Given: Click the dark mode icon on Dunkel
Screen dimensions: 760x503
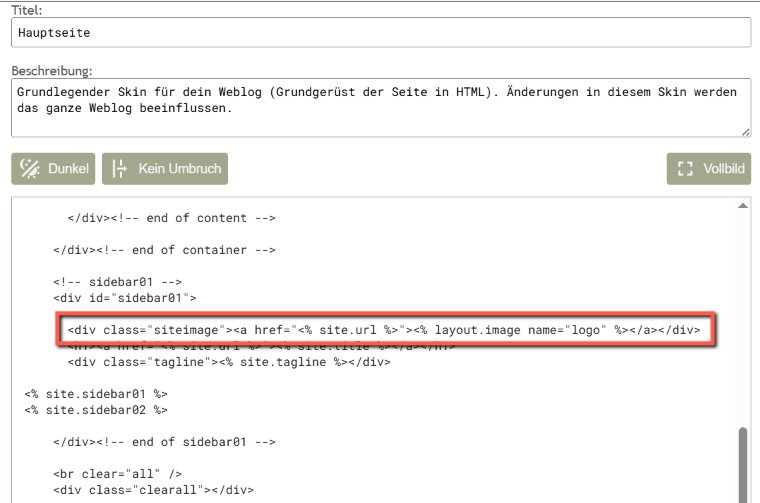Looking at the screenshot, I should [x=30, y=169].
